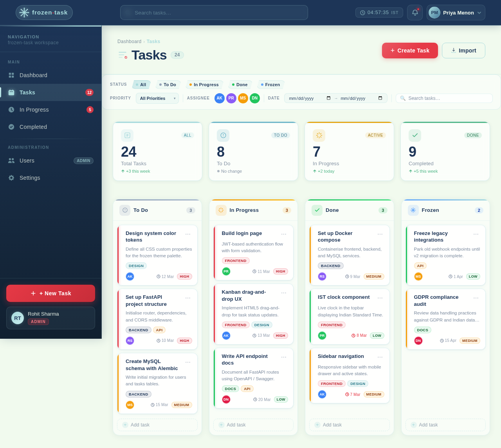The height and width of the screenshot is (448, 501).
Task: Click the Search tasks input field
Action: pos(214,13)
